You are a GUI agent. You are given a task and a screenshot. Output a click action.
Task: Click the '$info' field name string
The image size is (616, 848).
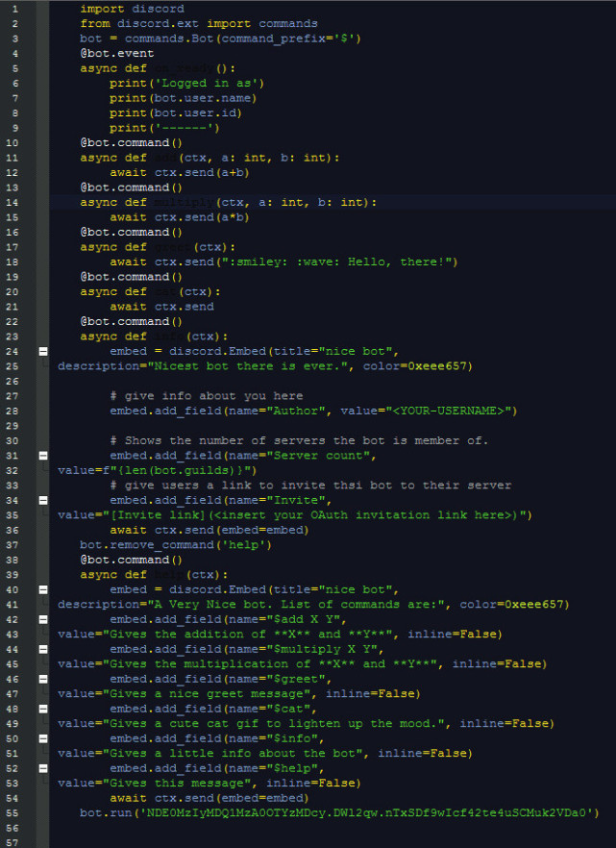point(292,738)
